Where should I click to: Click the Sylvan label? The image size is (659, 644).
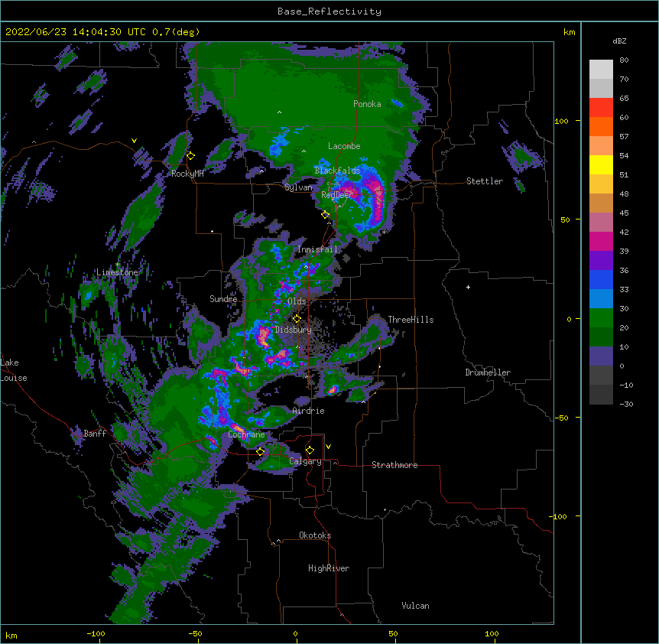[298, 187]
